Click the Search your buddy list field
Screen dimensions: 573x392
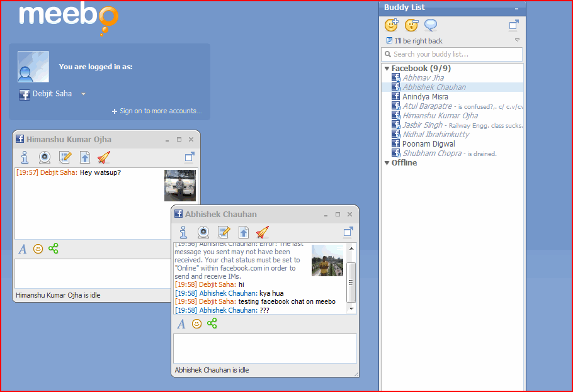pos(451,54)
